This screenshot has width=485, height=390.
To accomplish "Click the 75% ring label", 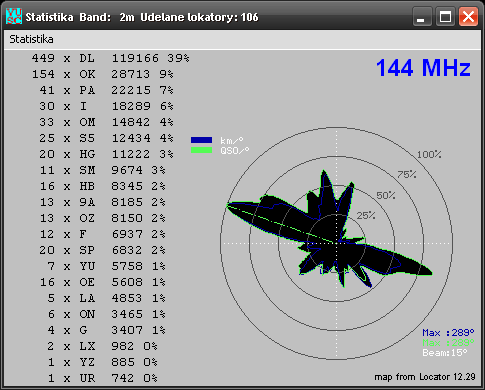I will coord(407,174).
